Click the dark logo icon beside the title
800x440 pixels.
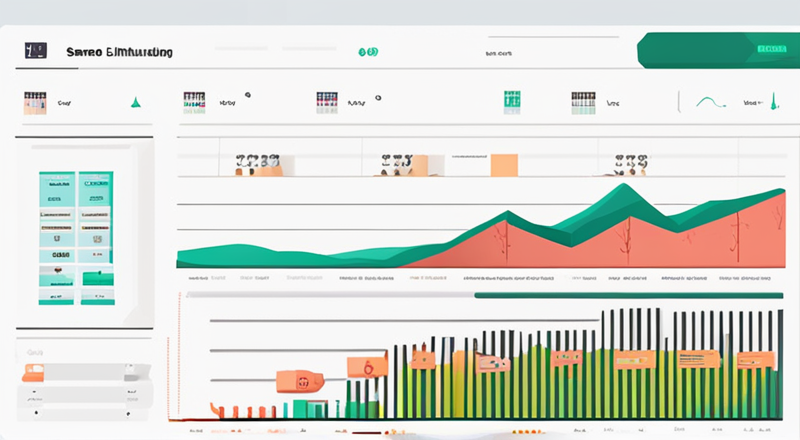click(36, 51)
